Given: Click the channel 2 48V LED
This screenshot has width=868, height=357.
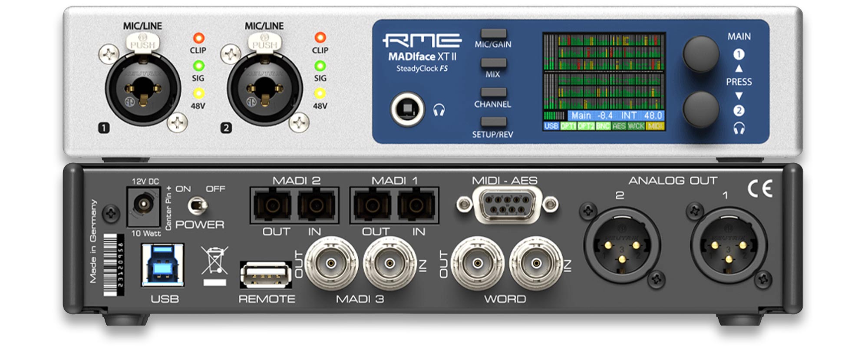Looking at the screenshot, I should point(320,93).
